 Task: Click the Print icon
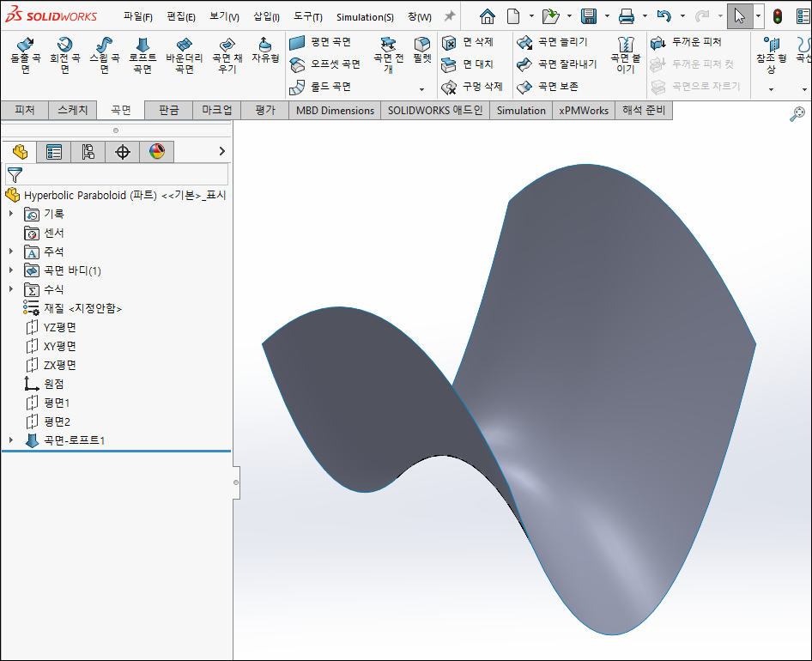tap(626, 16)
